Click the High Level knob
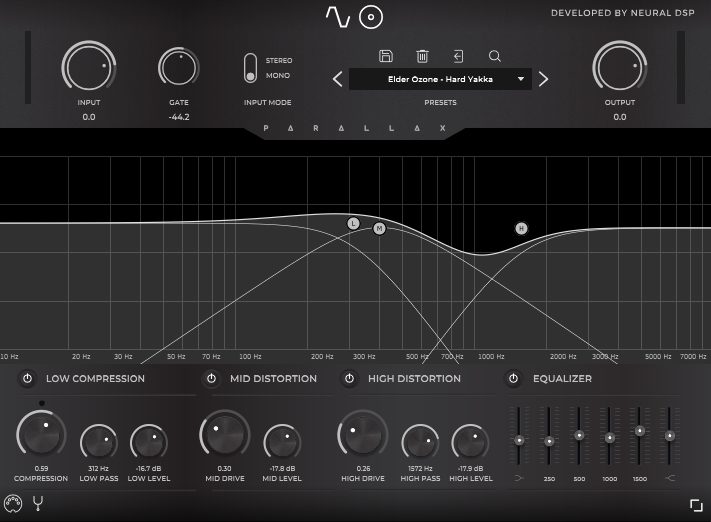The height and width of the screenshot is (522, 711). [470, 442]
